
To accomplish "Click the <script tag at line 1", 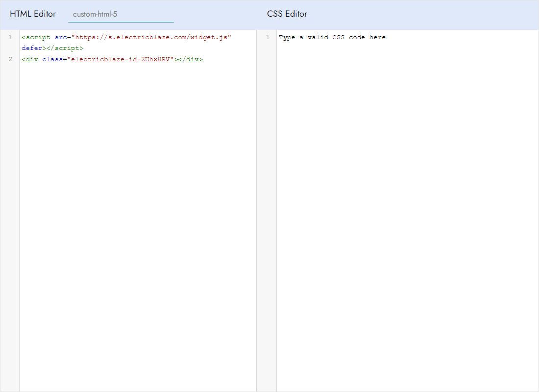I will tap(36, 37).
